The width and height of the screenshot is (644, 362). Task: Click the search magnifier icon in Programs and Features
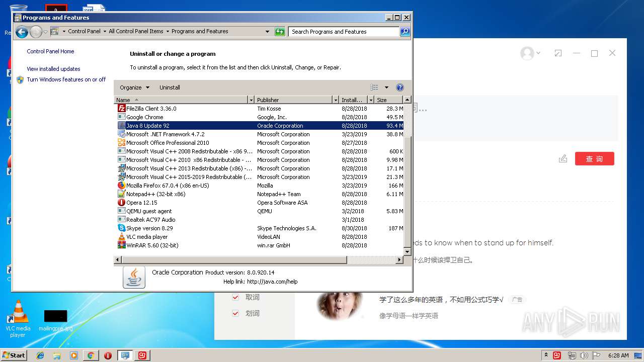pyautogui.click(x=405, y=32)
